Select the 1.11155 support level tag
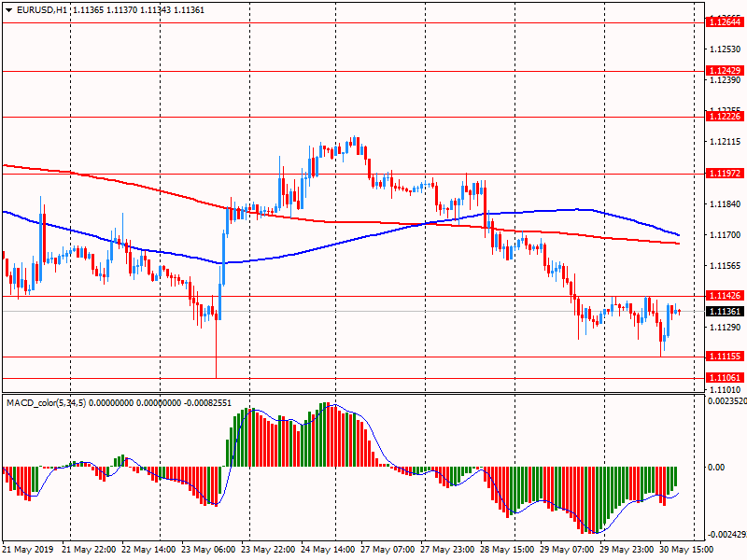The height and width of the screenshot is (560, 747). (x=724, y=357)
